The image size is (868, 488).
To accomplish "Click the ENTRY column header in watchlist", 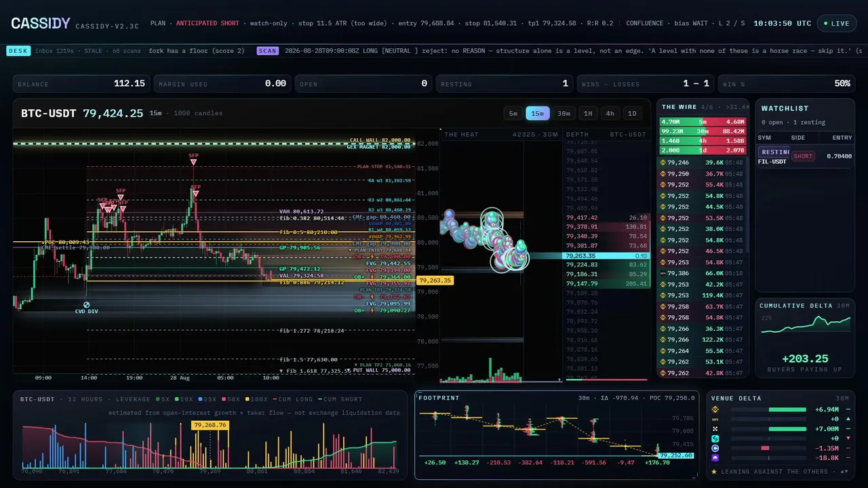I will click(842, 138).
